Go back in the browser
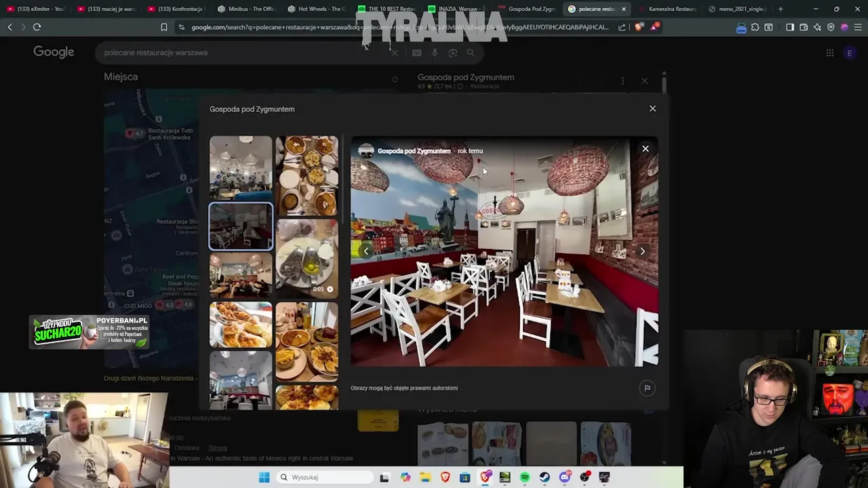Screen dimensions: 868x488 point(9,27)
